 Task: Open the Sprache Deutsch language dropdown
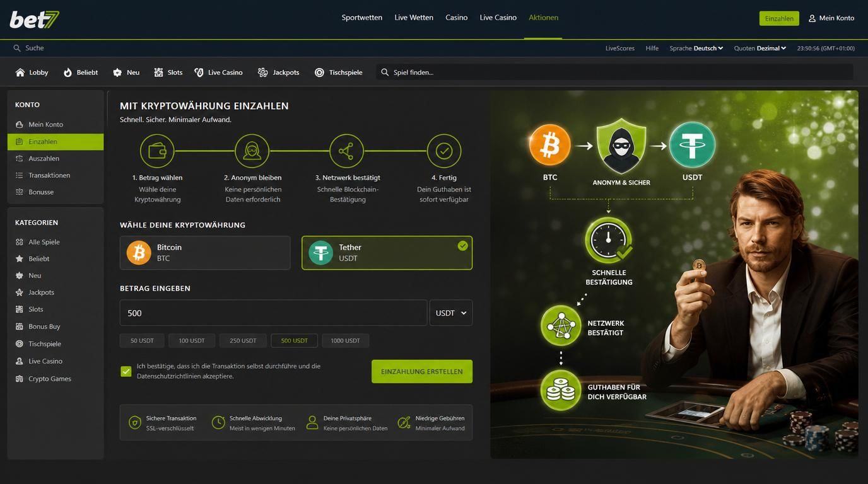(x=696, y=48)
